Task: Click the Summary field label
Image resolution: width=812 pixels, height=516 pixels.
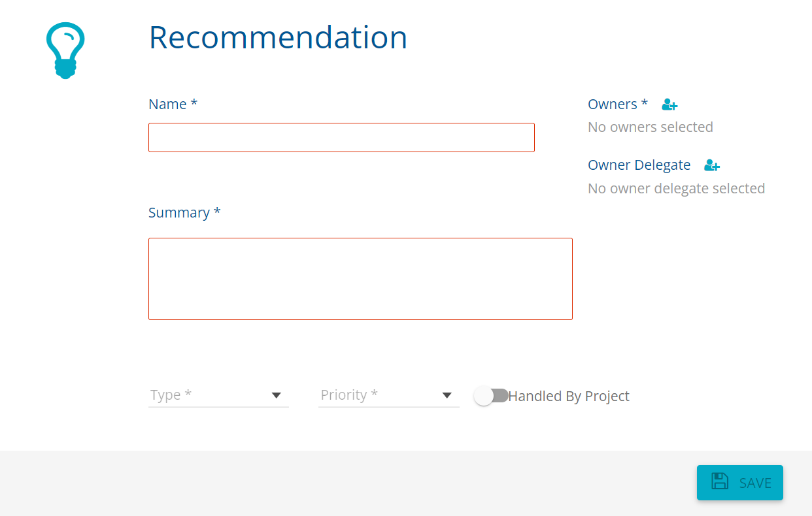Action: pos(184,213)
